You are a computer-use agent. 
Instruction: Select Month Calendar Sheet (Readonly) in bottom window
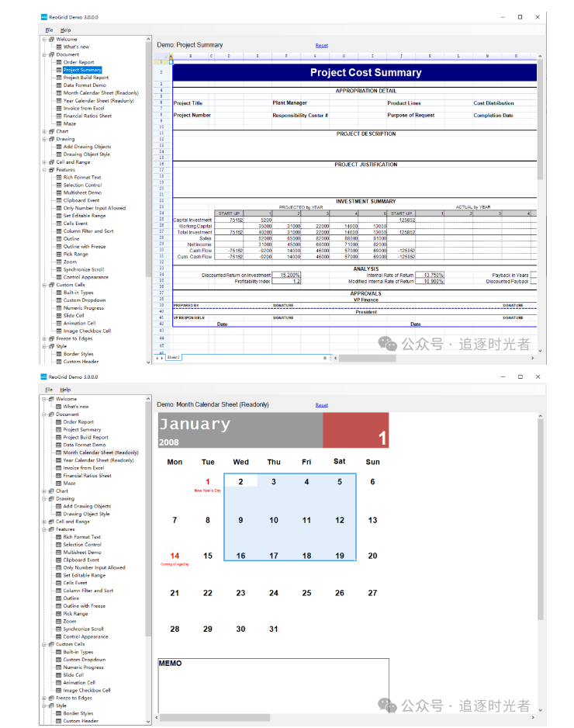click(101, 452)
